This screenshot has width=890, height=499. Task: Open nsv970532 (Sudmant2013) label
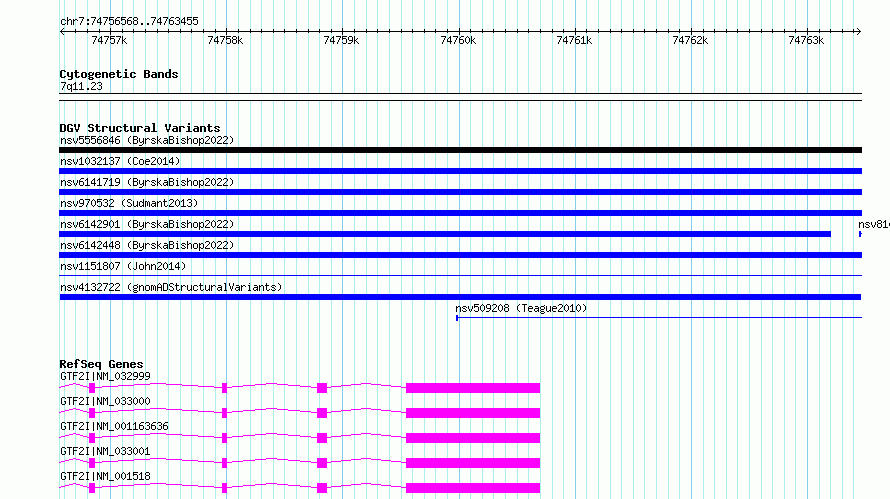pos(129,203)
